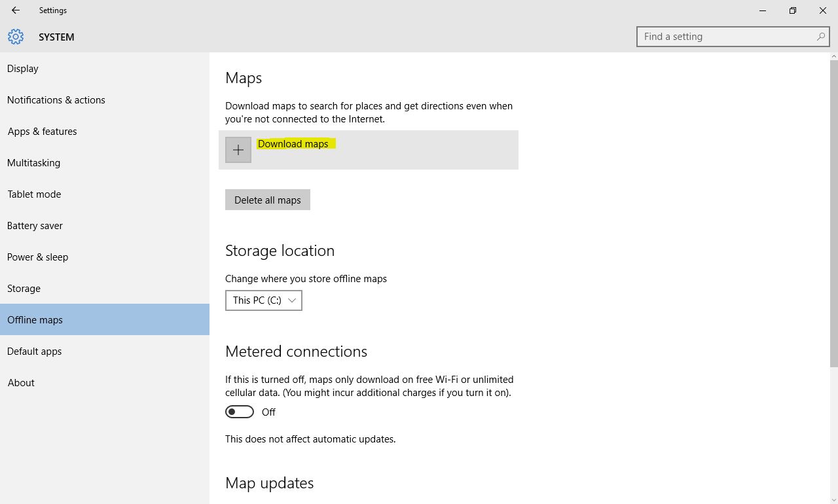
Task: Select the highlighted Download maps option
Action: click(293, 143)
